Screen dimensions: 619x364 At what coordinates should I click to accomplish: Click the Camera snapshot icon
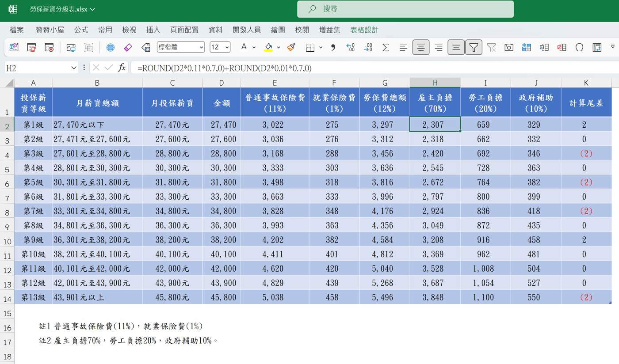pos(509,47)
